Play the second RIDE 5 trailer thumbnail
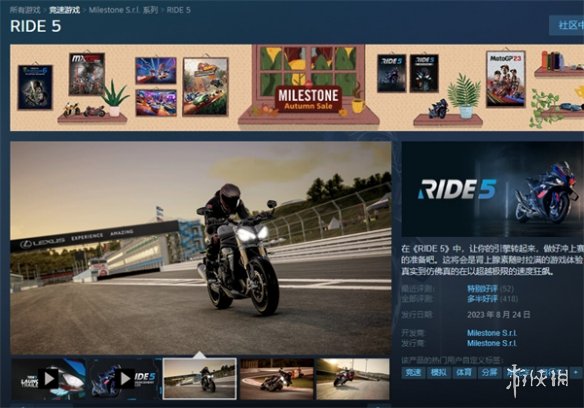 click(x=125, y=379)
